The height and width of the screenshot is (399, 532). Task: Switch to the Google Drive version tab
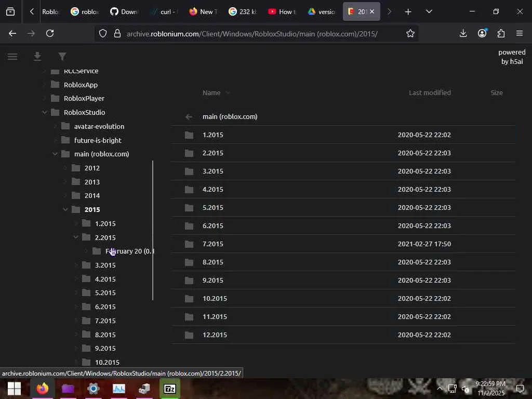[322, 12]
